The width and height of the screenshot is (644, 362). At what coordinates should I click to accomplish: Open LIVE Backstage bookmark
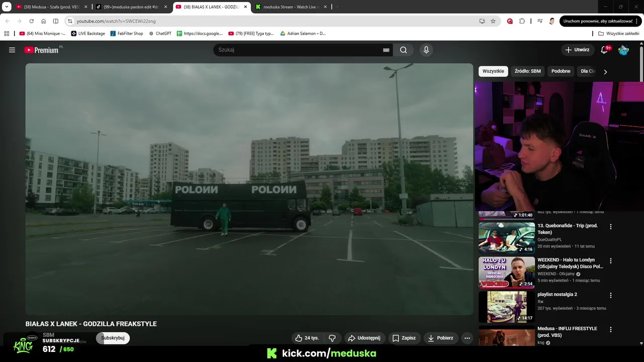click(88, 34)
